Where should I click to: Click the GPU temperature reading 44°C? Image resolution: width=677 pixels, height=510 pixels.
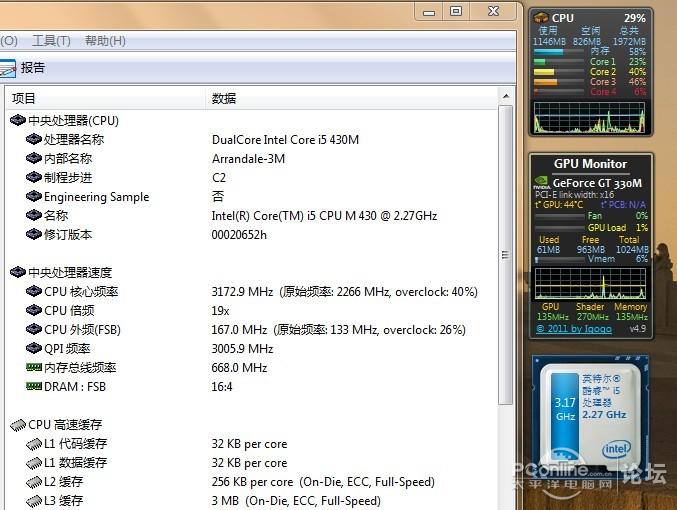pyautogui.click(x=559, y=204)
